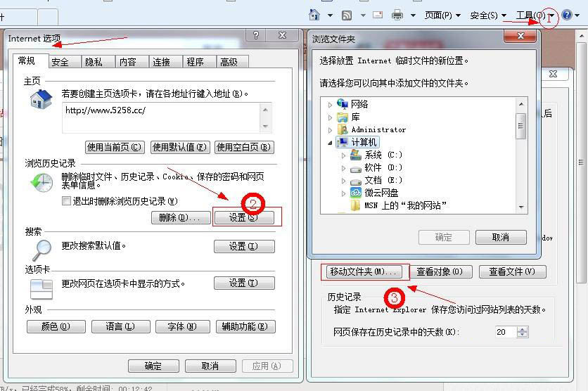Click the tabs section window icon
The image size is (588, 391).
coord(41,290)
